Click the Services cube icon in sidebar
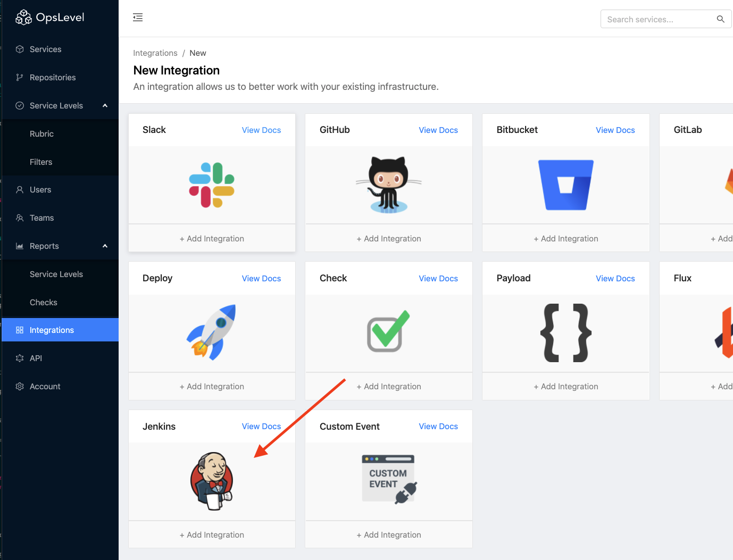 tap(20, 49)
